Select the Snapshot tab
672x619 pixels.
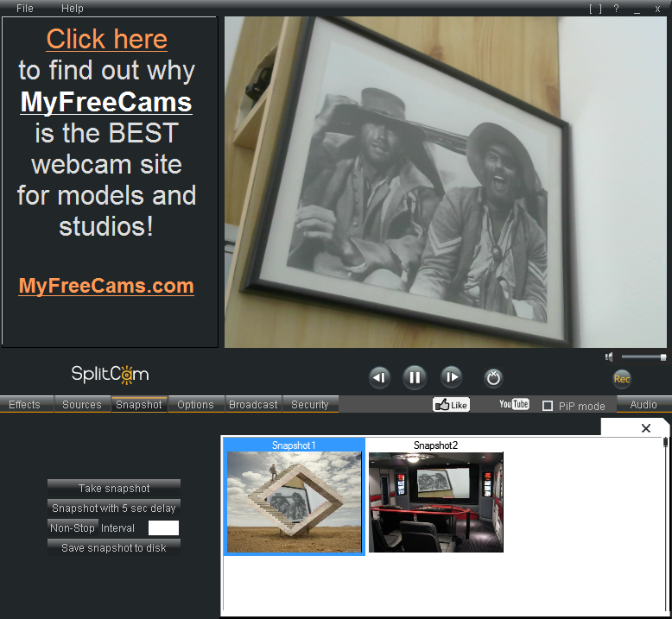(x=139, y=404)
